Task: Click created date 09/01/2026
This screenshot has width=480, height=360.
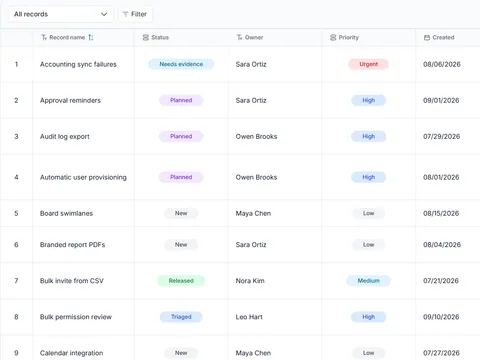Action: (x=441, y=100)
